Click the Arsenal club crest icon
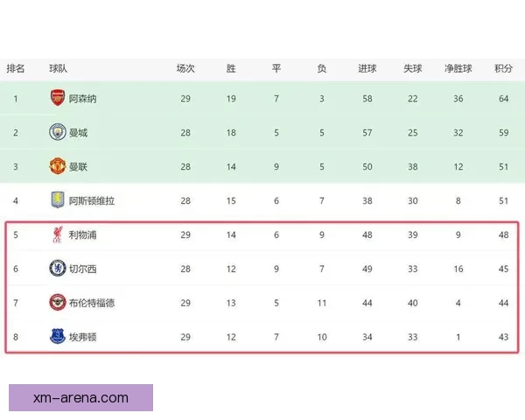 [x=57, y=98]
